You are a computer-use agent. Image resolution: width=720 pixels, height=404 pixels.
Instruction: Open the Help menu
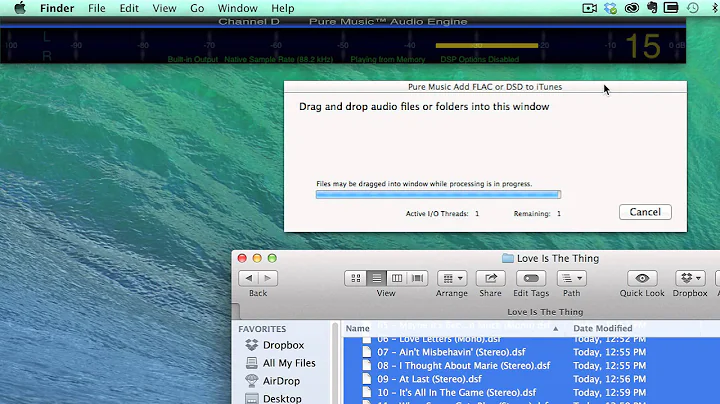pyautogui.click(x=282, y=8)
